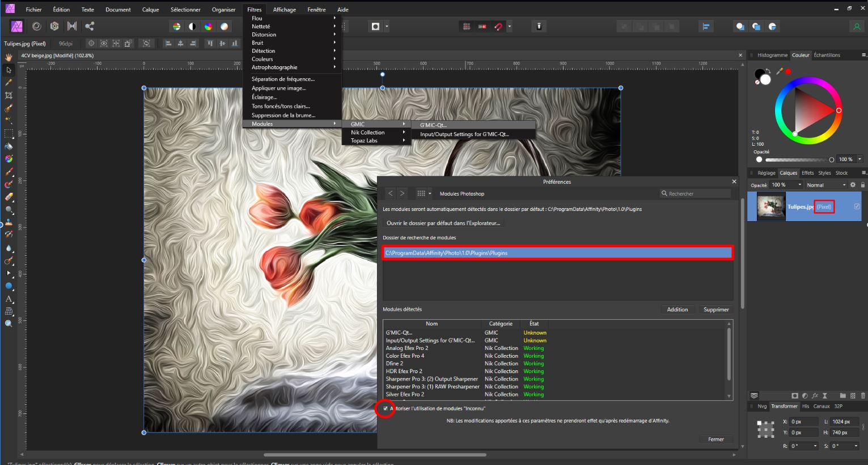
Task: Toggle the layer lock icon
Action: (x=863, y=185)
